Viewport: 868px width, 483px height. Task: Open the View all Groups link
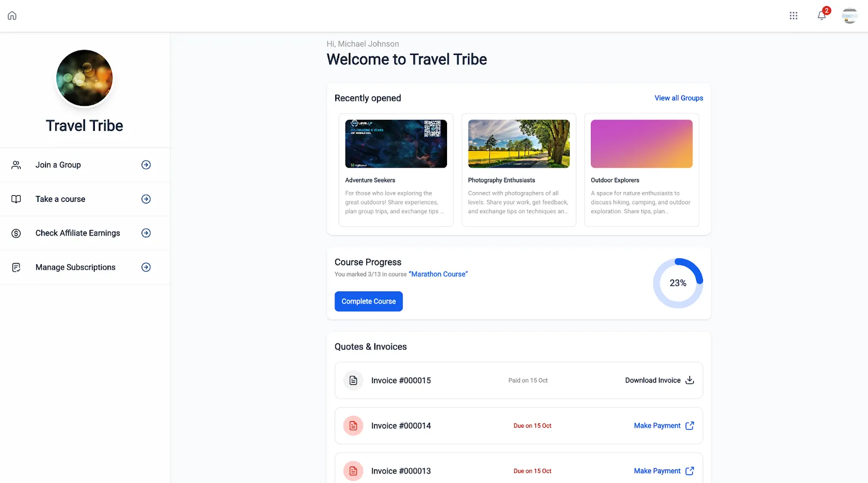(679, 98)
